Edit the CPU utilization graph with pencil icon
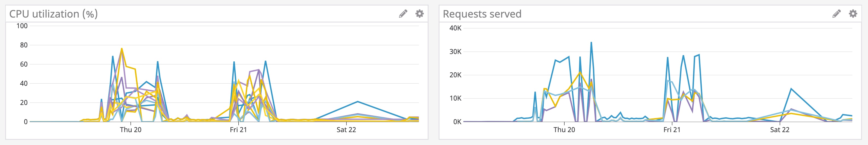The image size is (868, 145). (x=403, y=14)
